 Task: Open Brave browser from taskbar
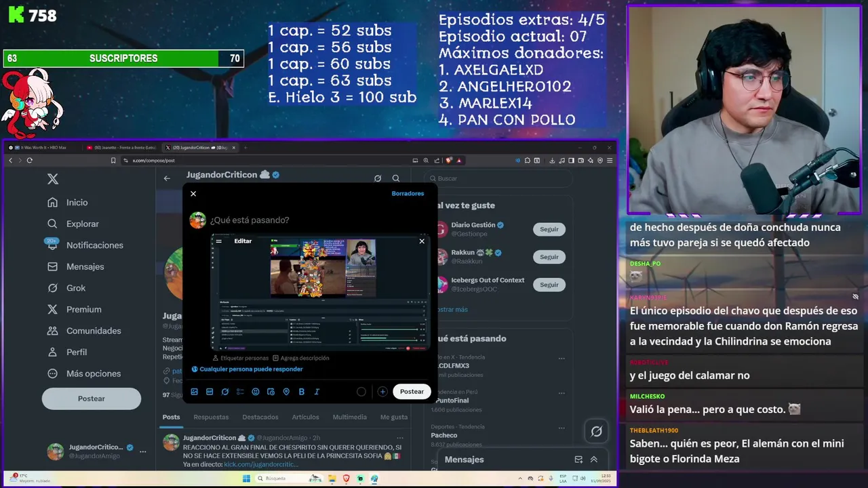[x=347, y=479]
